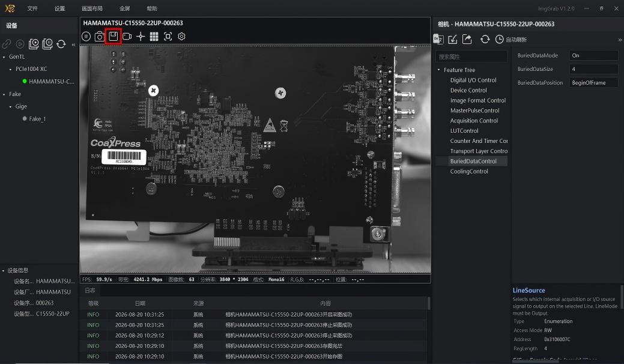Image resolution: width=624 pixels, height=364 pixels.
Task: Click the app logo icon
Action: pyautogui.click(x=10, y=8)
